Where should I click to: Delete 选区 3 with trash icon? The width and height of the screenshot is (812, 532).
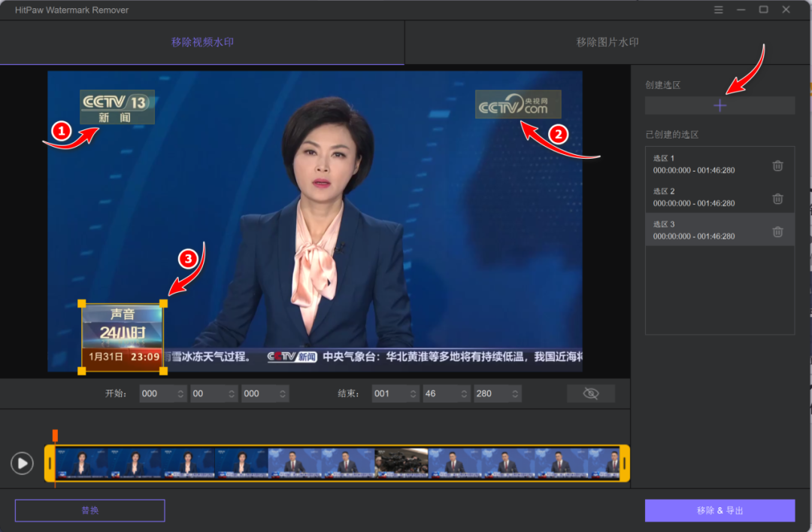(777, 232)
